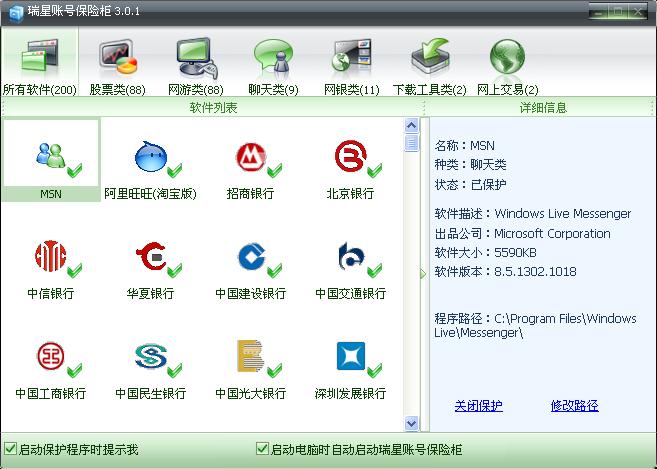Click the 程序路径 text in details
This screenshot has width=657, height=469.
[535, 326]
